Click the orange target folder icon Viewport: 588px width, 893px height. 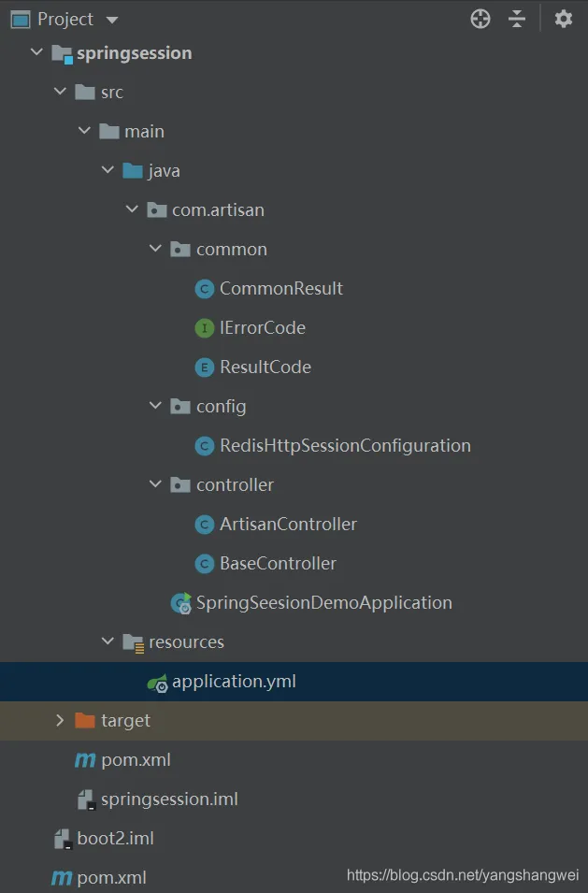[x=85, y=721]
